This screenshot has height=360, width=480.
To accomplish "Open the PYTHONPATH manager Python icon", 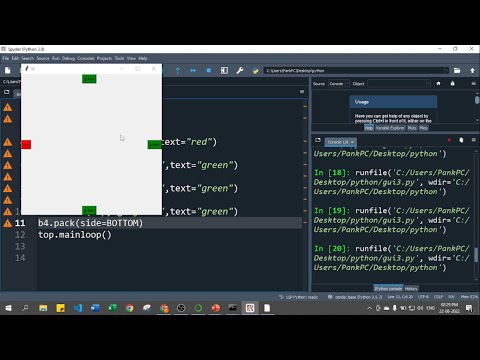I will (x=255, y=70).
